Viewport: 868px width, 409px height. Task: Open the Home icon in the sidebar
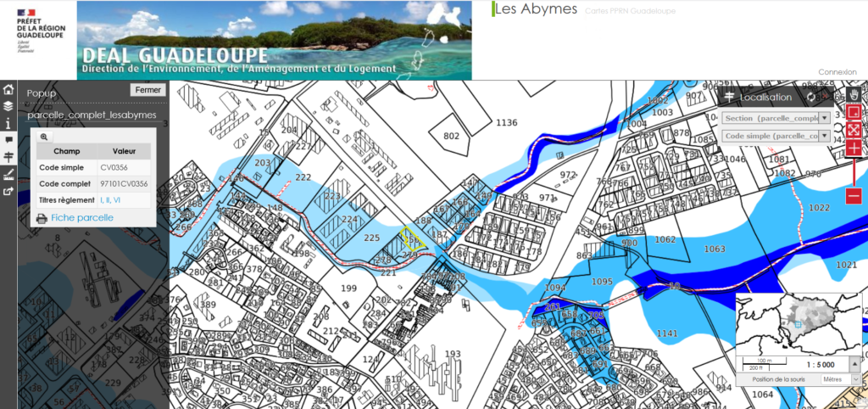8,89
